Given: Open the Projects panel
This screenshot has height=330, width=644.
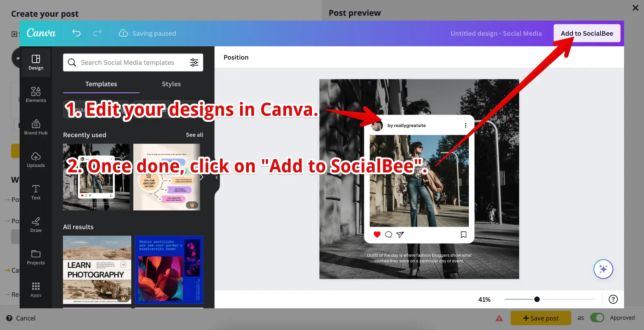Looking at the screenshot, I should tap(36, 257).
